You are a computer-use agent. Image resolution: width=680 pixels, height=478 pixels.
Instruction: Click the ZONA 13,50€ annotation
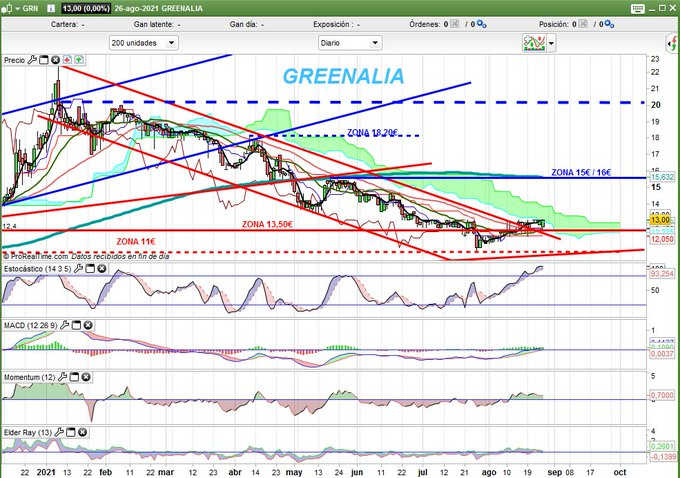tap(267, 224)
